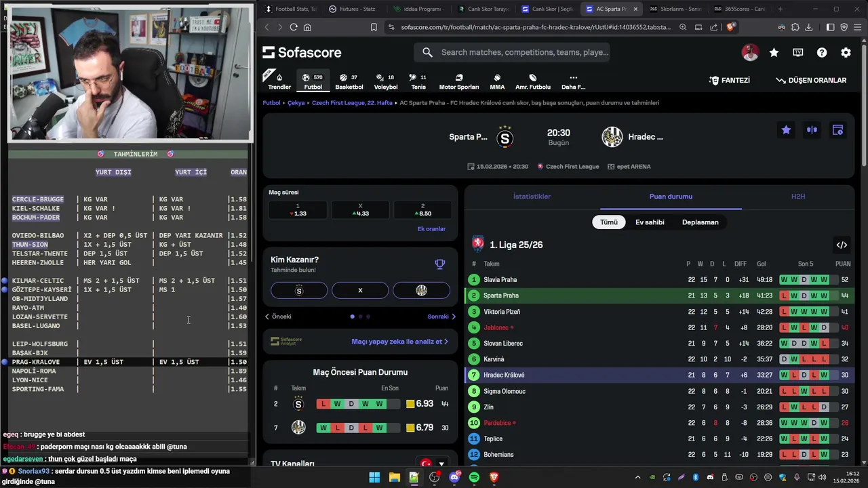Bookmark this page in the browser

[374, 27]
